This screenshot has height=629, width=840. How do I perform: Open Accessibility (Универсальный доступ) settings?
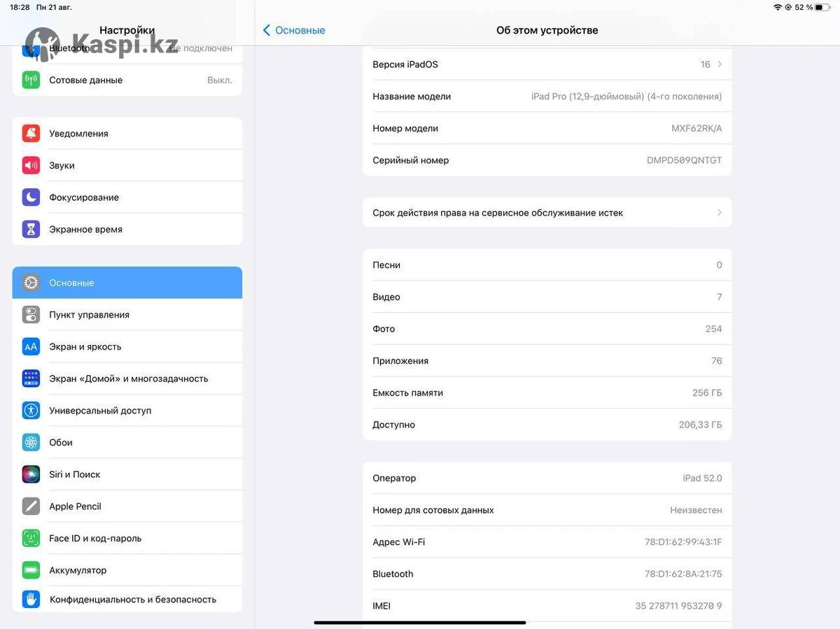click(x=127, y=411)
